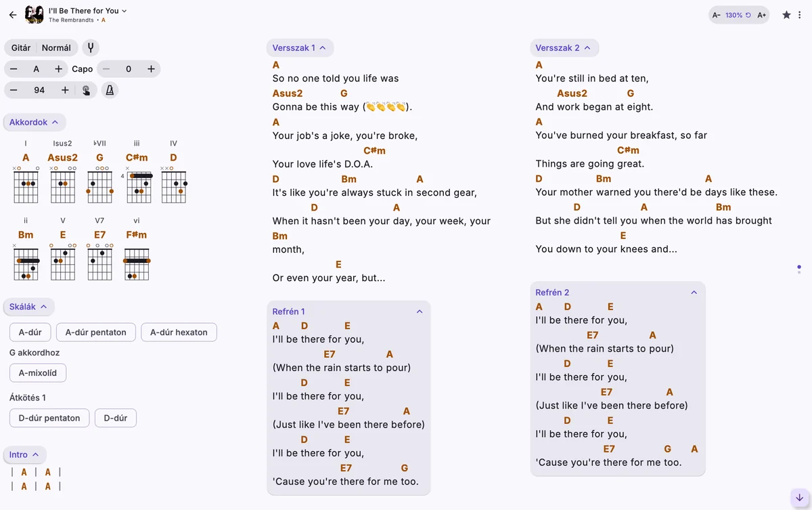Viewport: 812px width, 510px height.
Task: Select the A-dúr pentaton scale
Action: (x=95, y=333)
